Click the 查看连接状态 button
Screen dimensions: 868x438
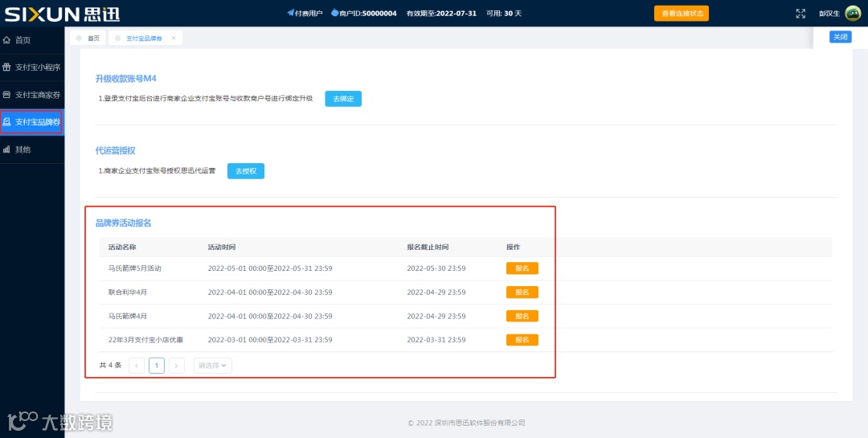click(x=682, y=14)
